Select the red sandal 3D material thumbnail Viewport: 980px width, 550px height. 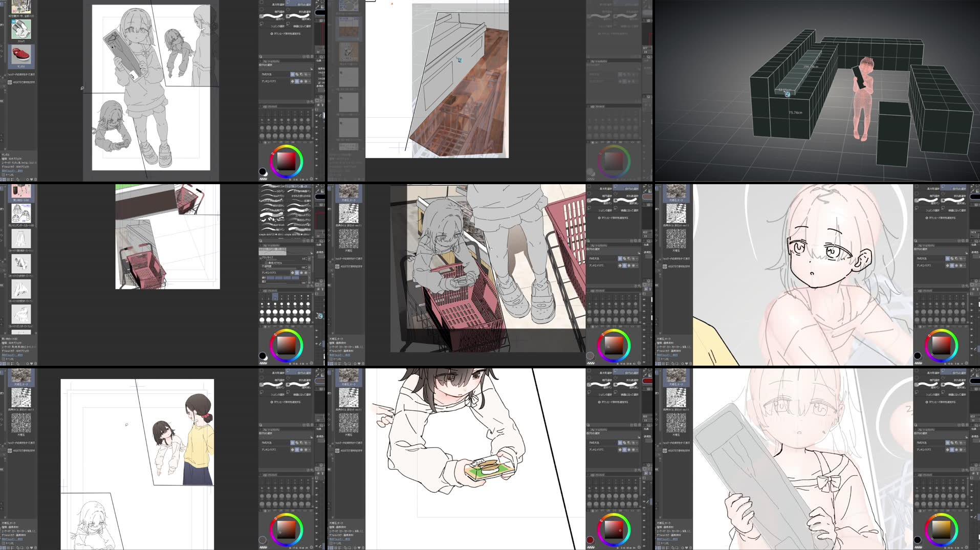pyautogui.click(x=21, y=55)
